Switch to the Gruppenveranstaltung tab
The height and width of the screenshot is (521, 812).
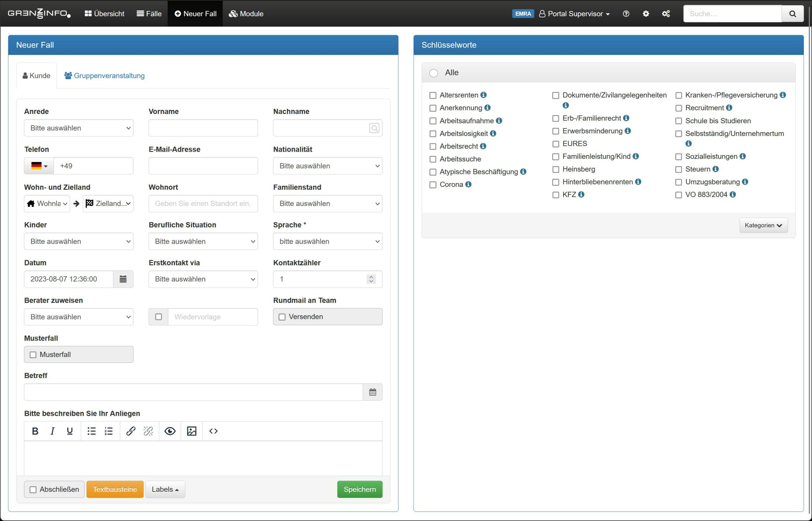point(104,76)
